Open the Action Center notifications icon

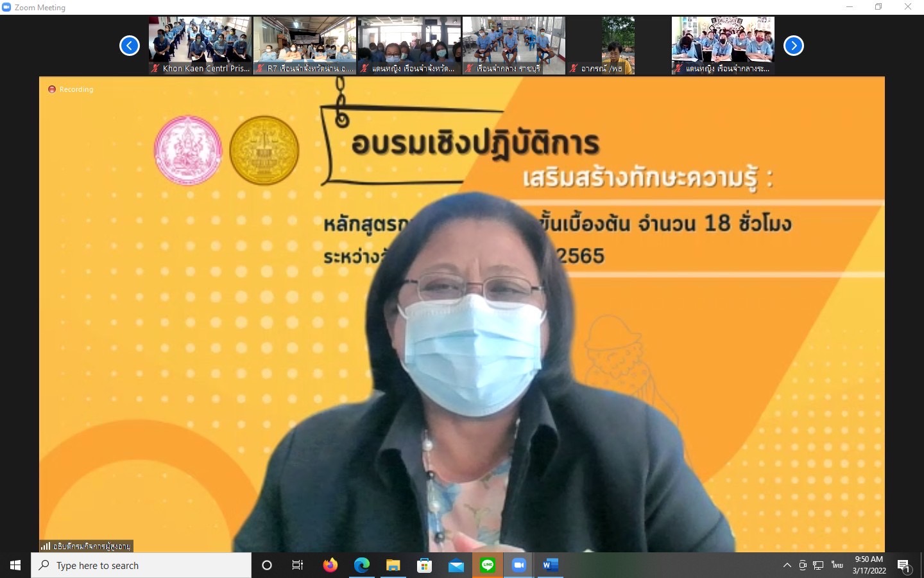[x=904, y=565]
